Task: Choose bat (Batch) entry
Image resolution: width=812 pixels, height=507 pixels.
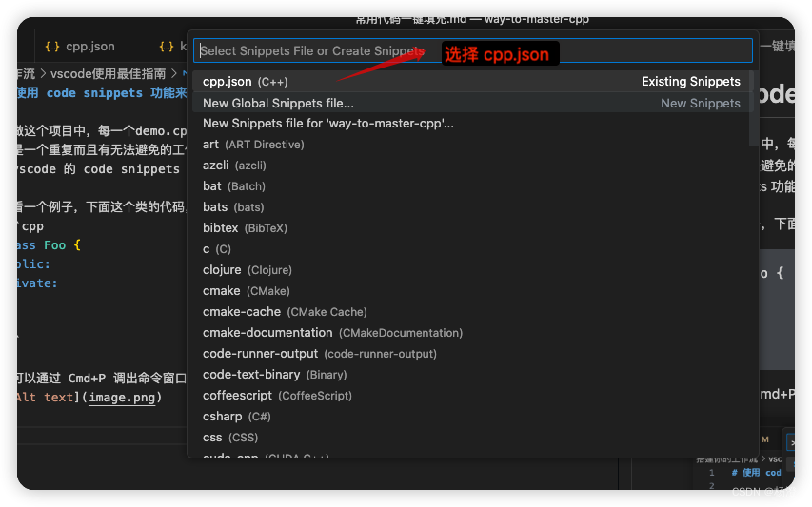Action: [470, 186]
